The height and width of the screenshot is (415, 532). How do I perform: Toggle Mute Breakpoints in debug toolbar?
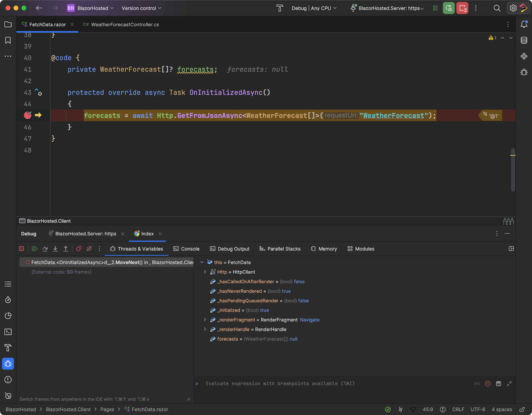89,249
